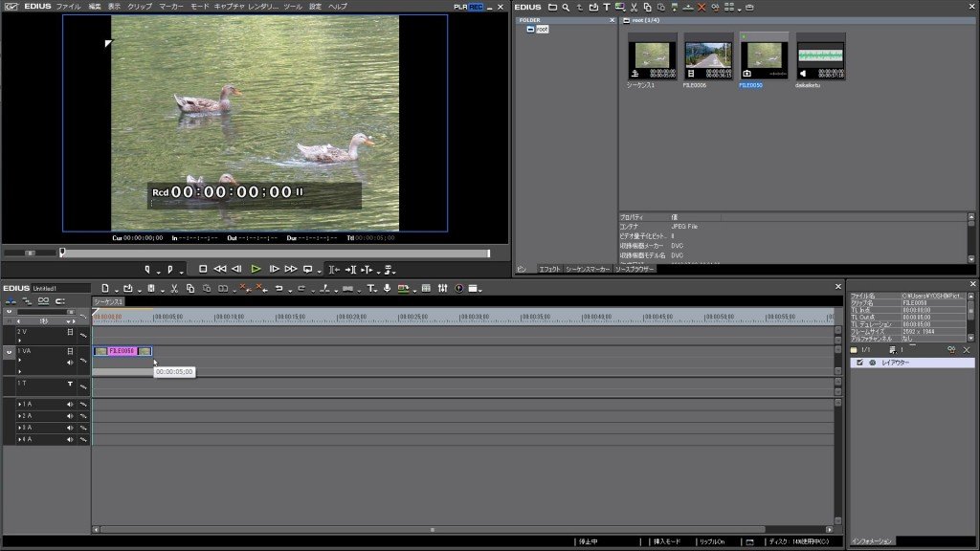Open the Set In dropdown arrow
The width and height of the screenshot is (980, 551).
(159, 273)
